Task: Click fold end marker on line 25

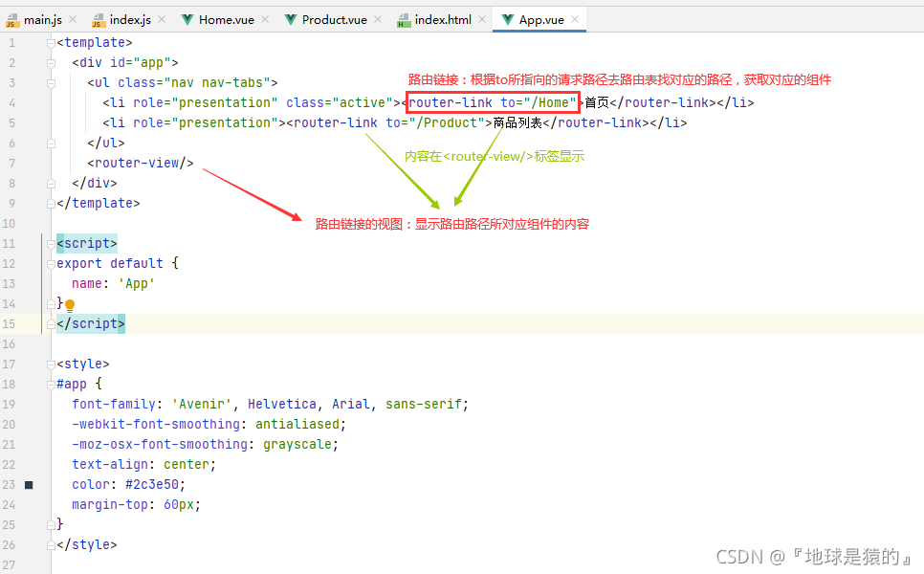Action: [x=52, y=525]
